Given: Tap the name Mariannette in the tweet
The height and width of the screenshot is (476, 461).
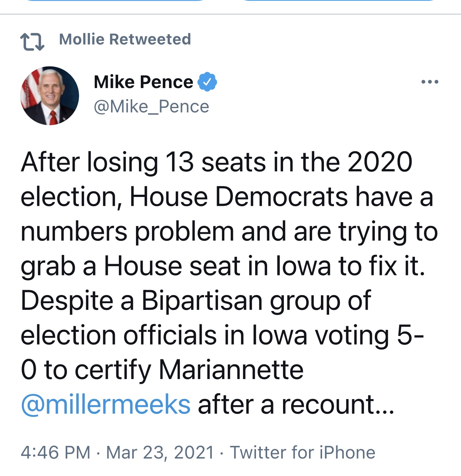Looking at the screenshot, I should click(x=231, y=370).
